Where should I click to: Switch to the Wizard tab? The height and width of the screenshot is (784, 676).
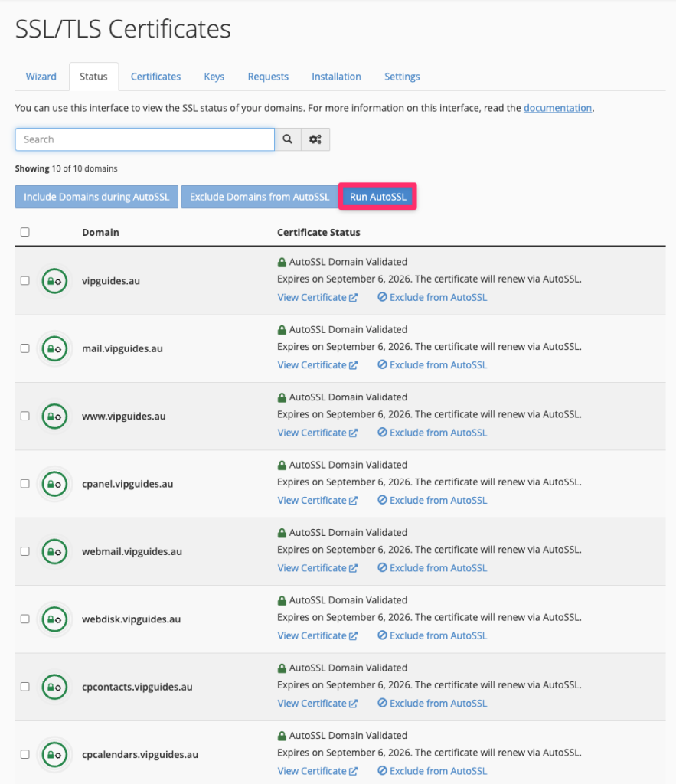[x=41, y=77]
